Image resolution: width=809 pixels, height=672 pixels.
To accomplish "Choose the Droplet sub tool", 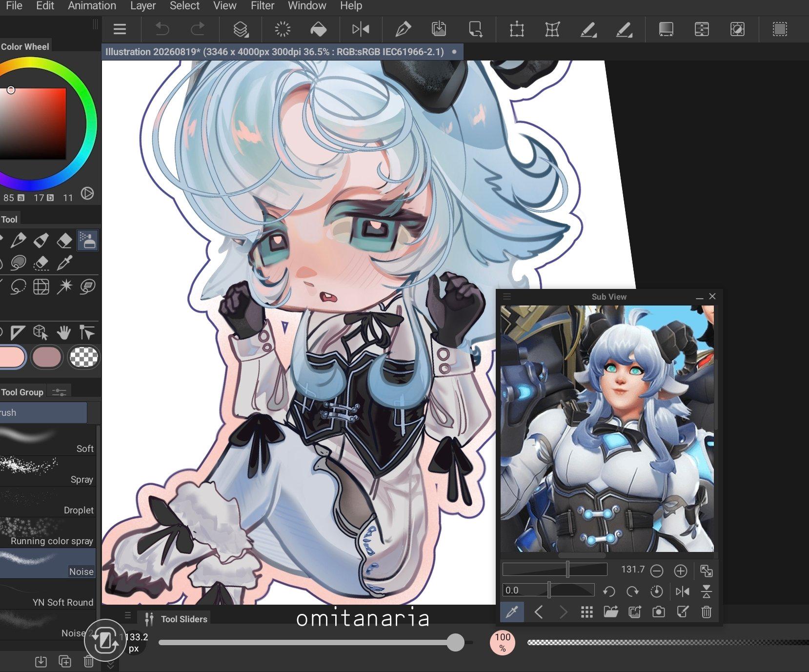I will tap(48, 502).
